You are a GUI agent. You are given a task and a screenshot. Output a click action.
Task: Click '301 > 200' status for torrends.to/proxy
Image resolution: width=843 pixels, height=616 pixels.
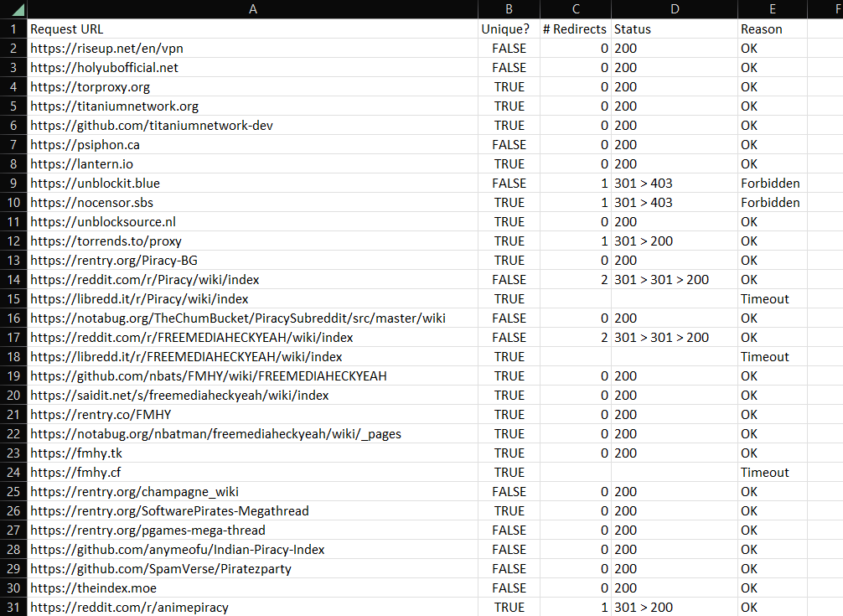click(675, 241)
